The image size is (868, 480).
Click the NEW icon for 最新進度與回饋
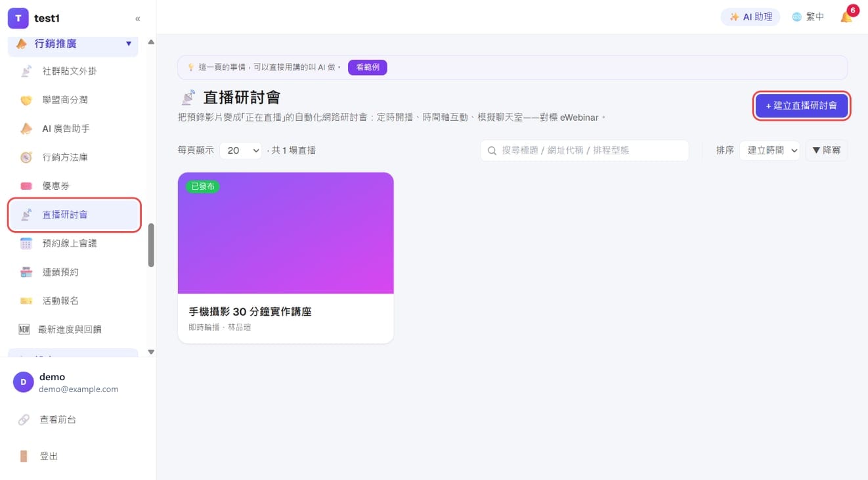point(24,330)
